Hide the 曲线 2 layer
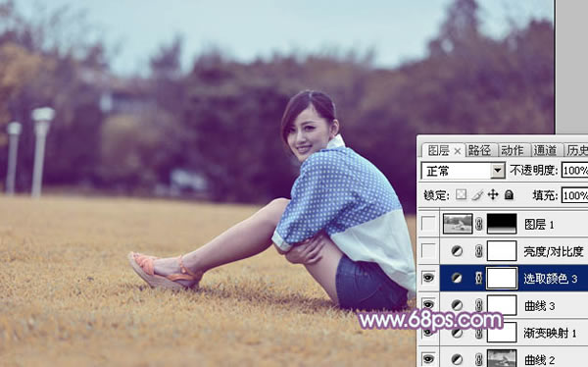 (428, 359)
